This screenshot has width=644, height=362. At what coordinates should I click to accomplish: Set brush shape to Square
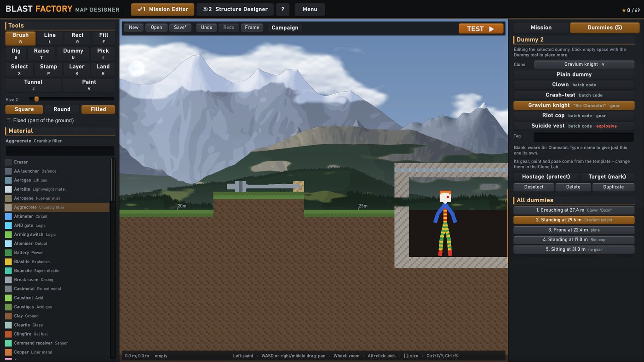pyautogui.click(x=24, y=109)
